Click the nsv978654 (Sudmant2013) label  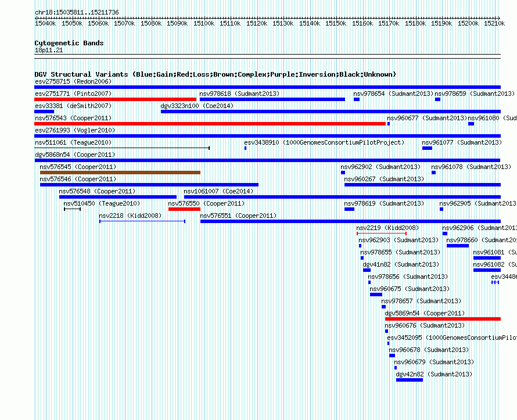tap(393, 94)
